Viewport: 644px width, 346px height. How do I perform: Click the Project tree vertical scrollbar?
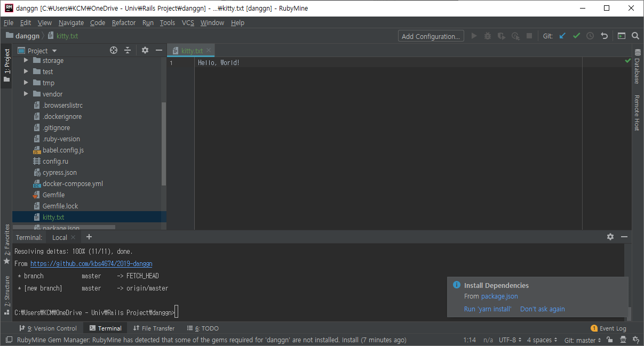(164, 144)
